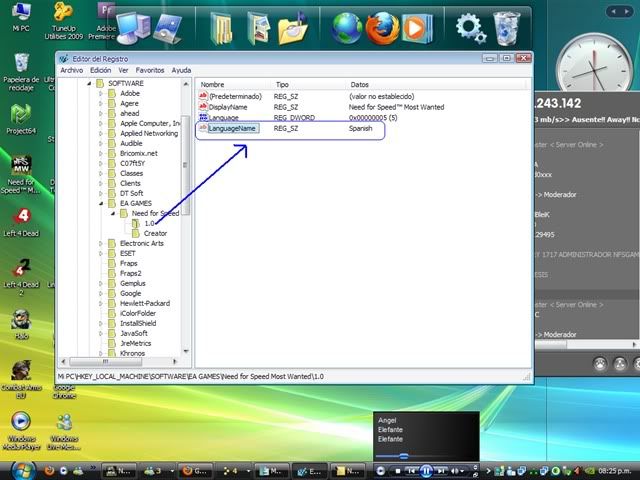Click the Nombre column header
Image resolution: width=640 pixels, height=480 pixels.
[212, 84]
